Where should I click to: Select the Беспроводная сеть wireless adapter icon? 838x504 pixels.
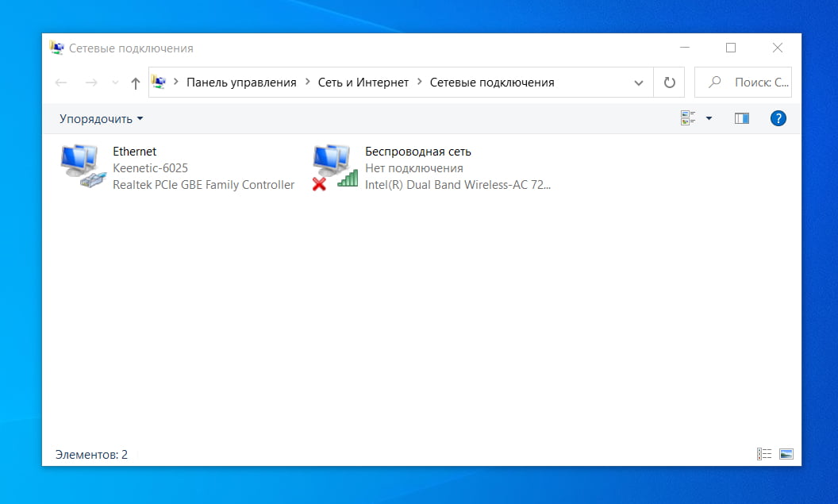point(335,167)
